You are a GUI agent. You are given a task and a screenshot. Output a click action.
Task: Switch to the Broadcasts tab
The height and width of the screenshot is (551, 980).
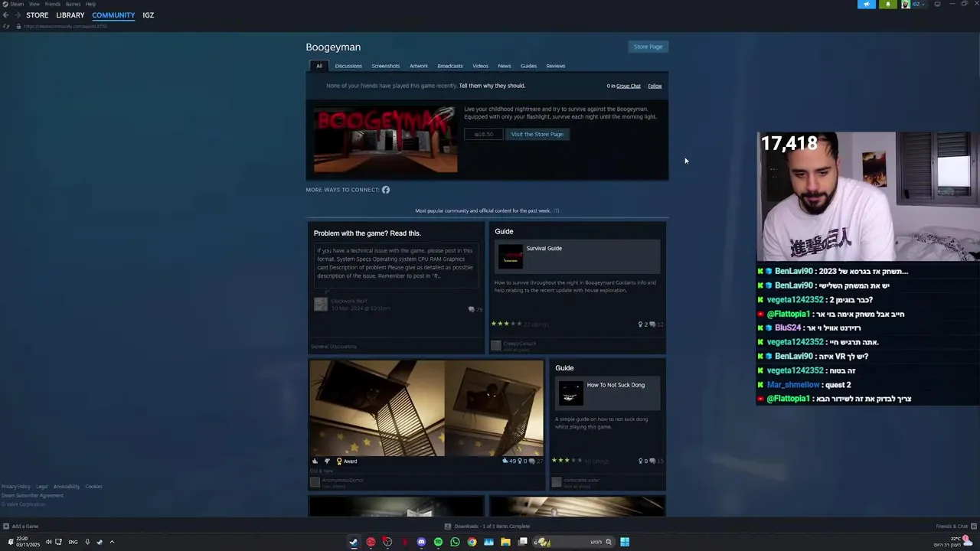tap(450, 66)
